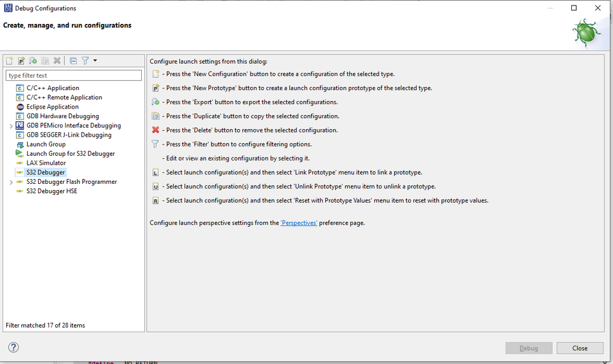
Task: Collapse all configurations in the tree
Action: click(x=73, y=61)
